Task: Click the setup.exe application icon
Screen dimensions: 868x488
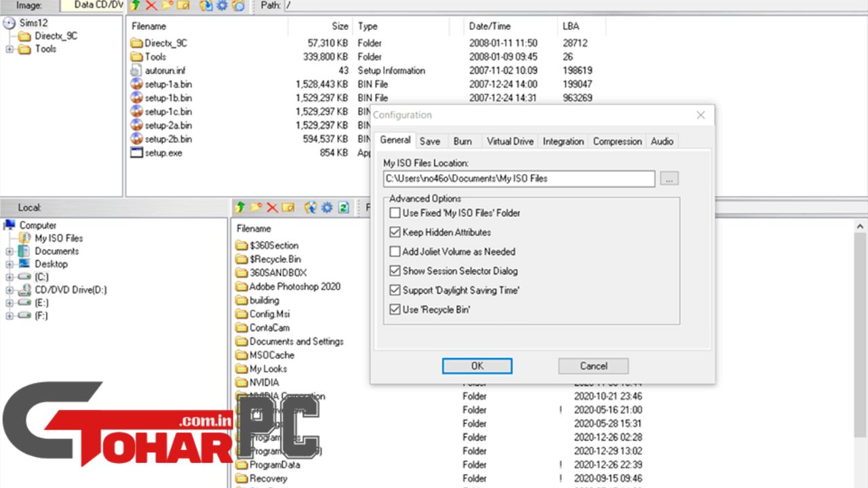Action: click(136, 152)
